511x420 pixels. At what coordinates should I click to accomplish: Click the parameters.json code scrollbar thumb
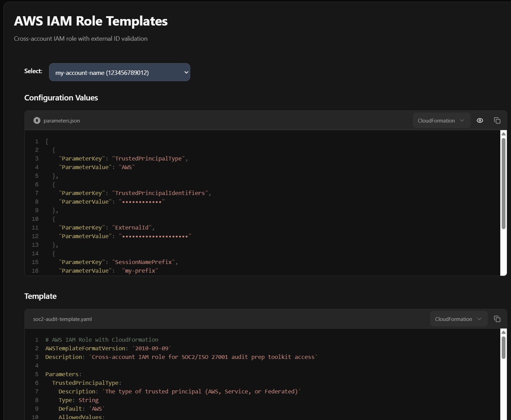tap(503, 183)
